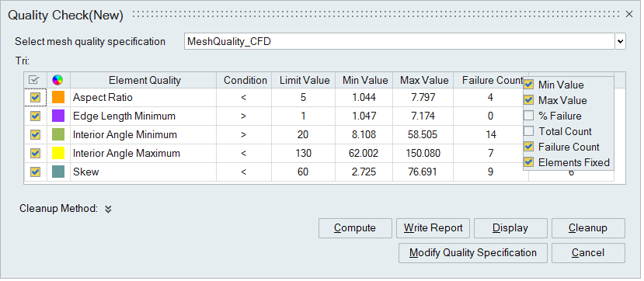Click the green Interior Angle Minimum swatch
Viewport: 644px width, 281px height.
[x=58, y=134]
